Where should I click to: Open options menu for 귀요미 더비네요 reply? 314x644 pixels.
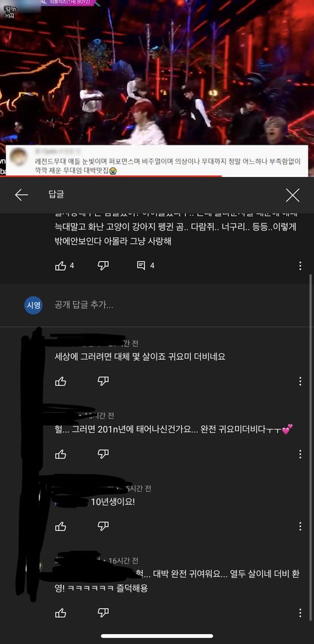(x=300, y=381)
